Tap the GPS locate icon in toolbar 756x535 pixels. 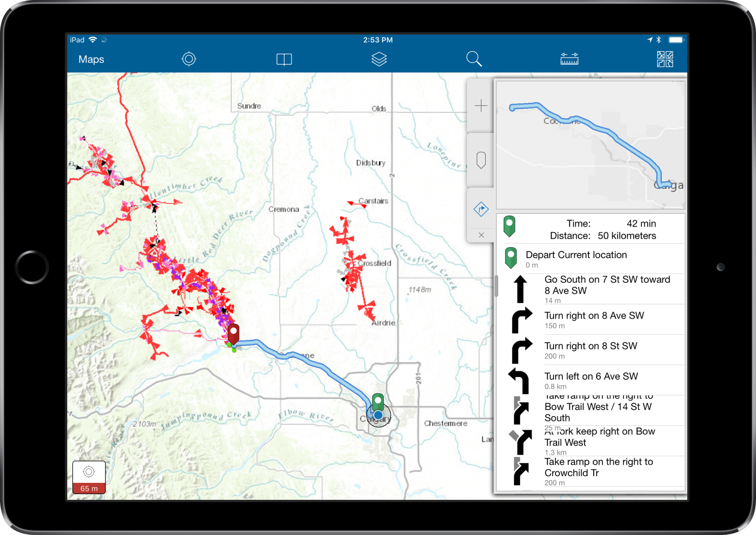point(189,59)
